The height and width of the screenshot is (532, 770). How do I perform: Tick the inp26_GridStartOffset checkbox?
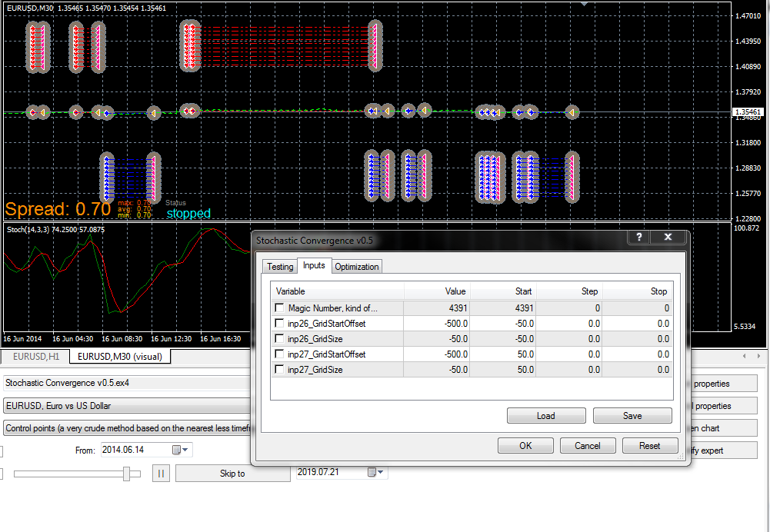279,323
